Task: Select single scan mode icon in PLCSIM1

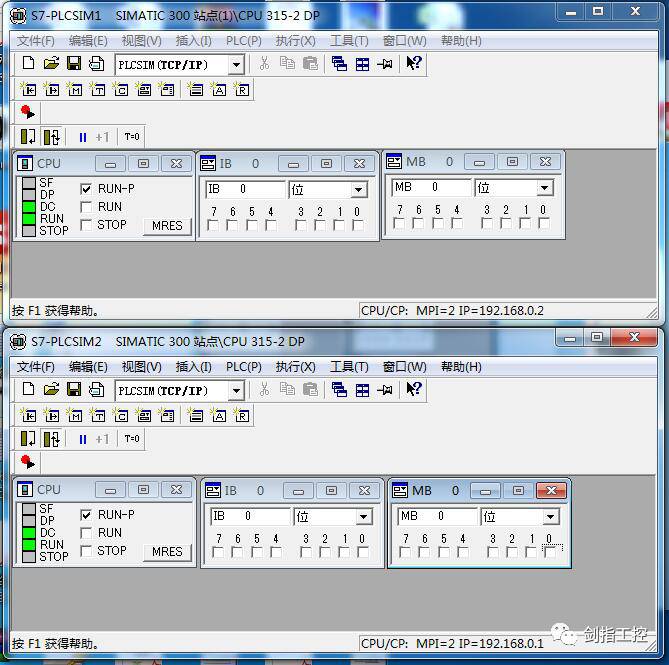Action: (28, 137)
